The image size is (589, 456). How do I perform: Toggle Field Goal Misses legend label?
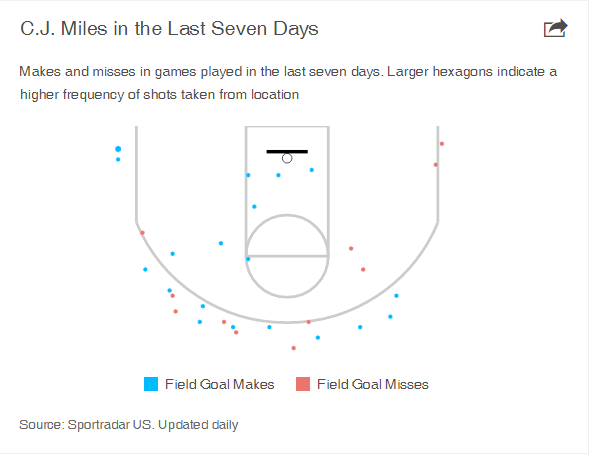(373, 384)
